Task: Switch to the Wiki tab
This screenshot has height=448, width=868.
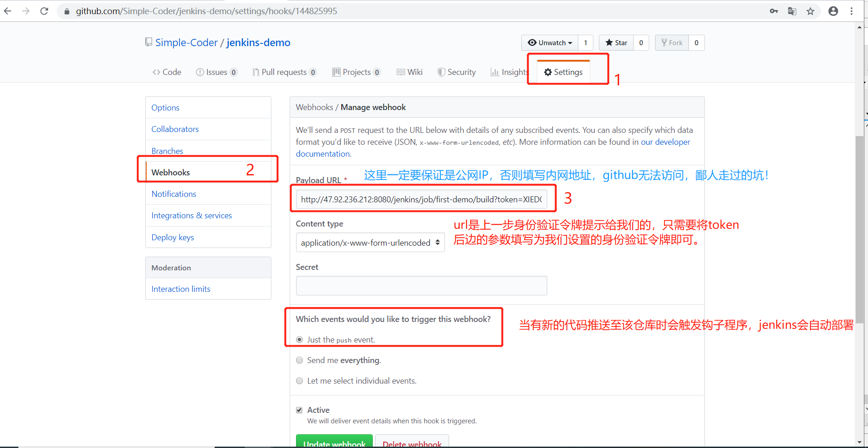Action: (x=410, y=72)
